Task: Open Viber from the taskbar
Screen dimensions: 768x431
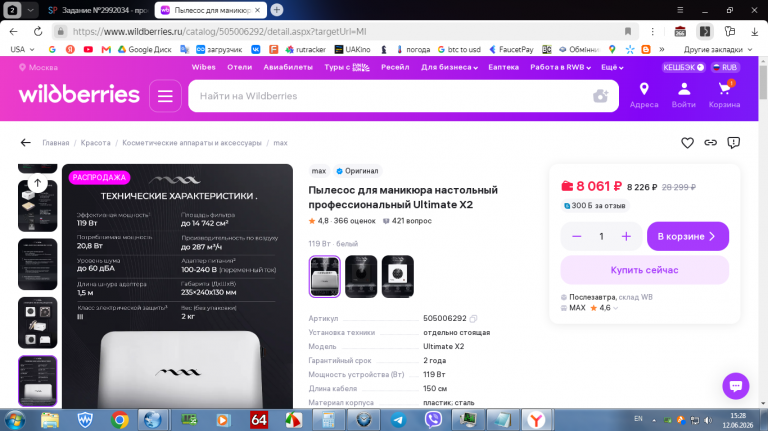Action: [x=433, y=420]
